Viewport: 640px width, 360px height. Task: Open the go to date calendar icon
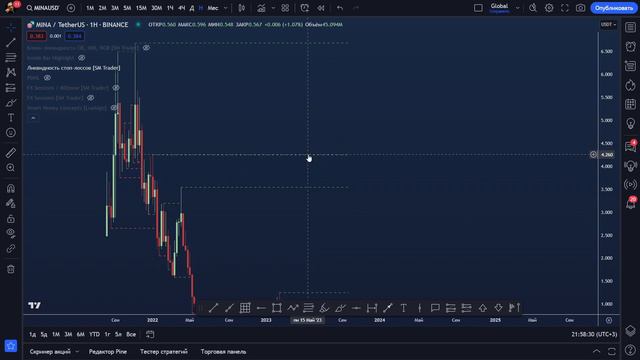coord(150,334)
